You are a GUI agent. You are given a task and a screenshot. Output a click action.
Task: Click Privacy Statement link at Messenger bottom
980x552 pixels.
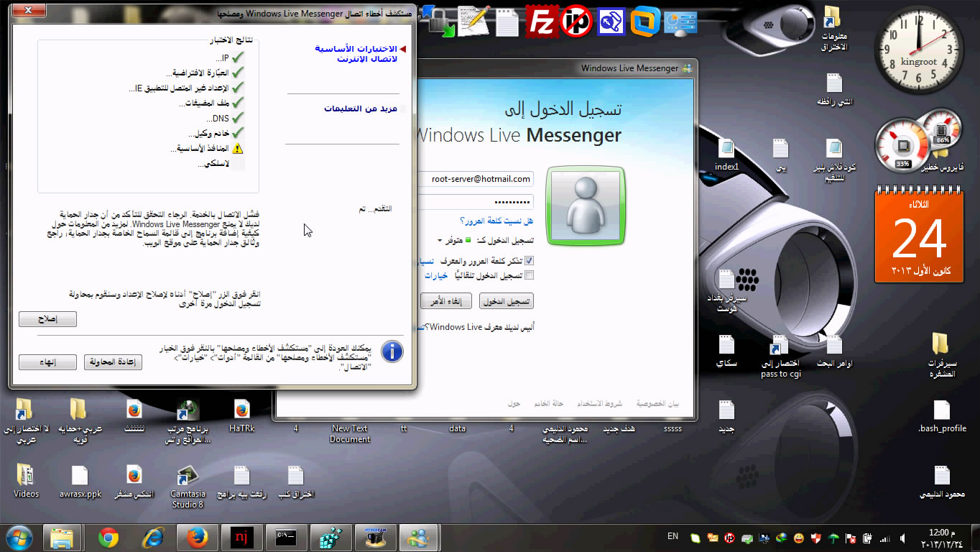click(x=657, y=404)
